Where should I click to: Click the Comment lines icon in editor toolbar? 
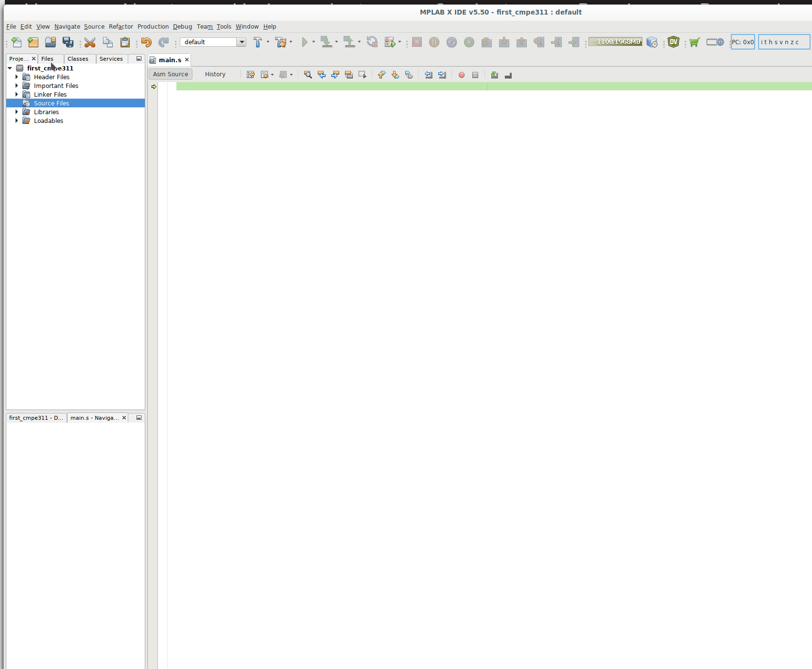(495, 75)
